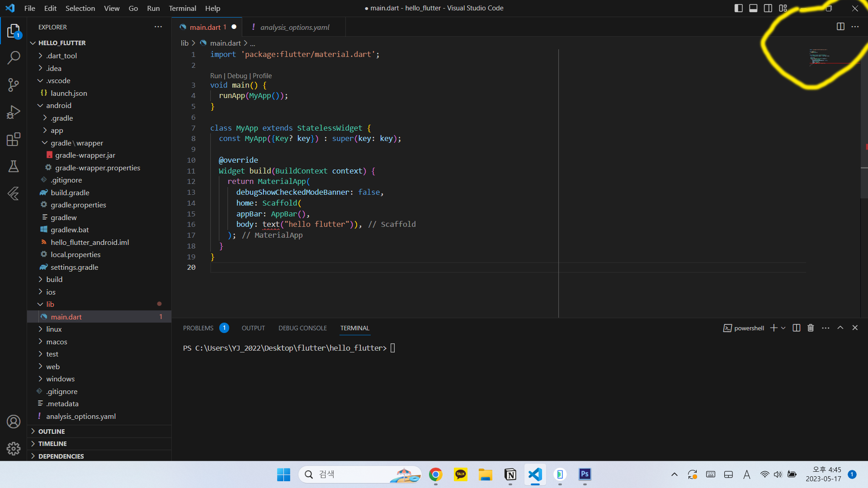This screenshot has height=488, width=868.
Task: Create a new terminal with plus icon
Action: click(774, 328)
